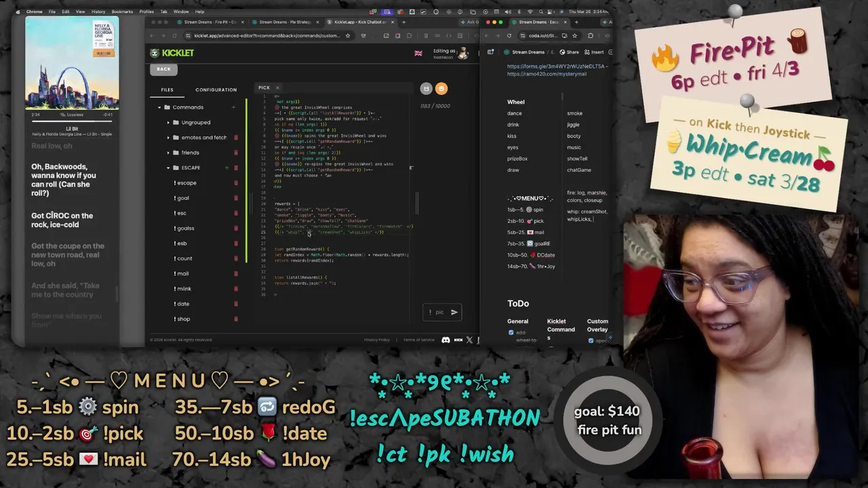Expand the Ungrouped folder

pos(168,122)
